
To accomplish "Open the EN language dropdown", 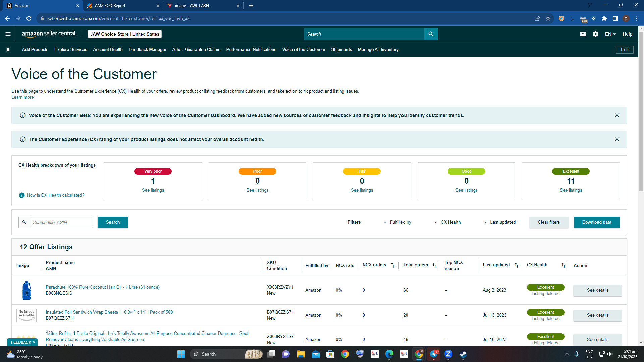I will 610,34.
